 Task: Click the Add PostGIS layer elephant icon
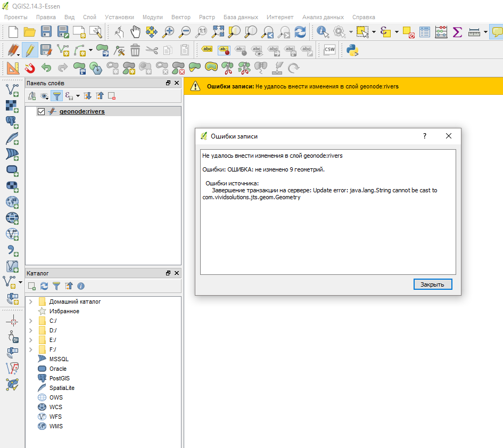pyautogui.click(x=12, y=122)
